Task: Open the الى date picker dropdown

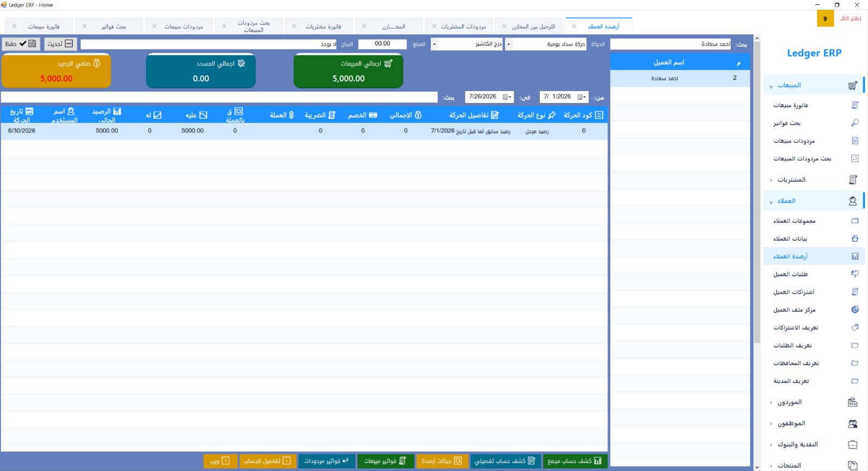Action: tap(507, 97)
